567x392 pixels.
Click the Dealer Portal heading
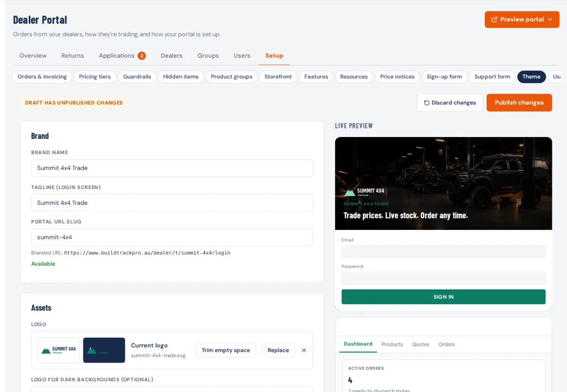coord(40,20)
